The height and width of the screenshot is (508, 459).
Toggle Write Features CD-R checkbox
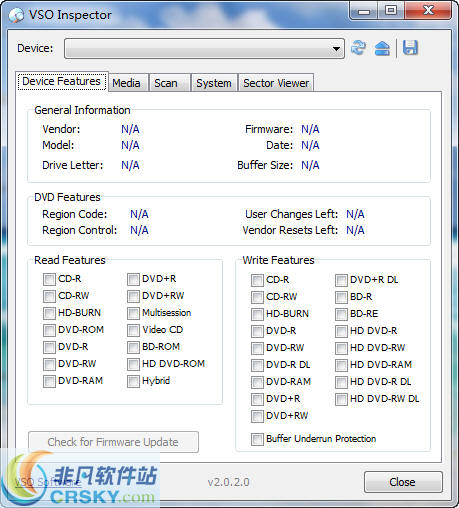point(257,280)
